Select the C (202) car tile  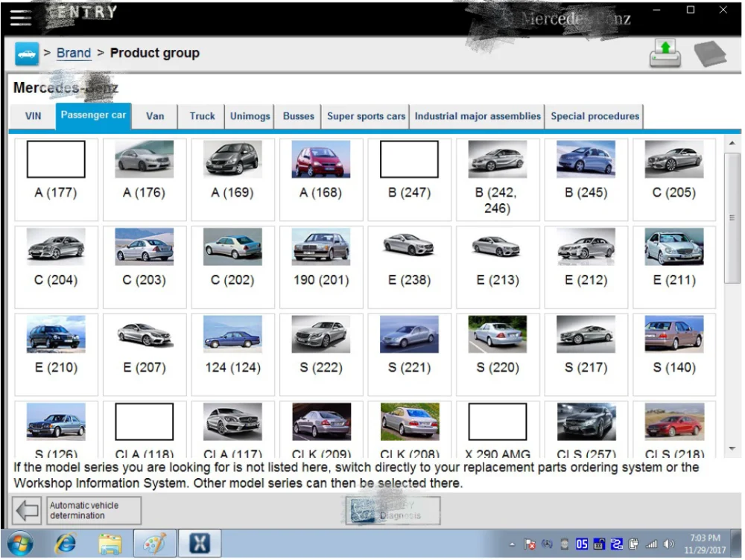(232, 267)
